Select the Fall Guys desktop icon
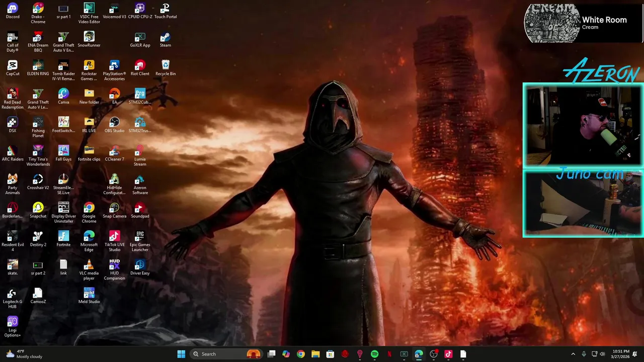This screenshot has height=362, width=644. (x=63, y=154)
